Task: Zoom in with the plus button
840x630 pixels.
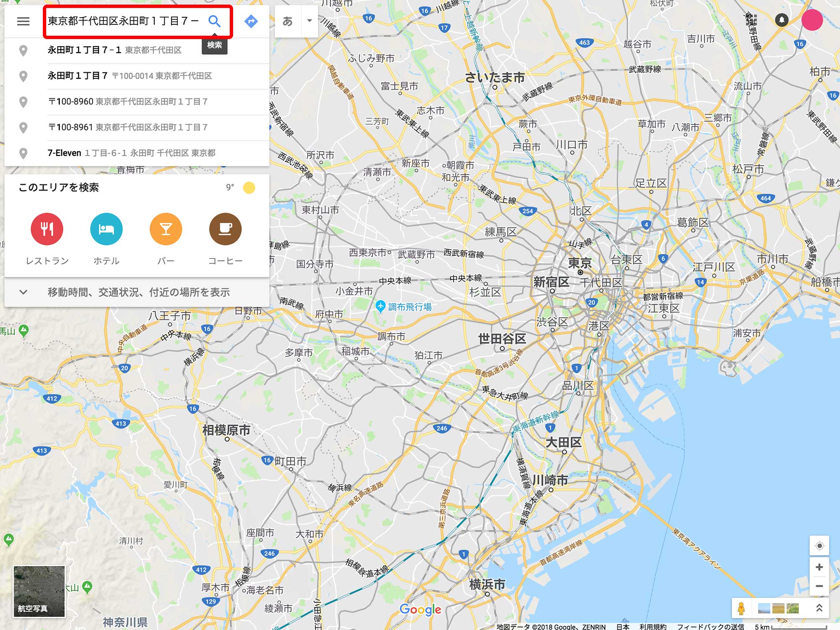Action: (x=819, y=567)
